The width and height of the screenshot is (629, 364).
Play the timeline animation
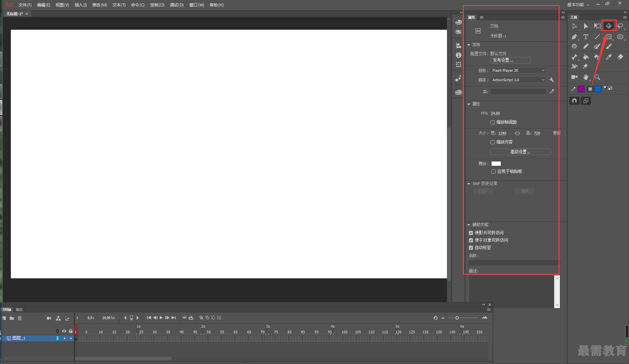tap(161, 318)
